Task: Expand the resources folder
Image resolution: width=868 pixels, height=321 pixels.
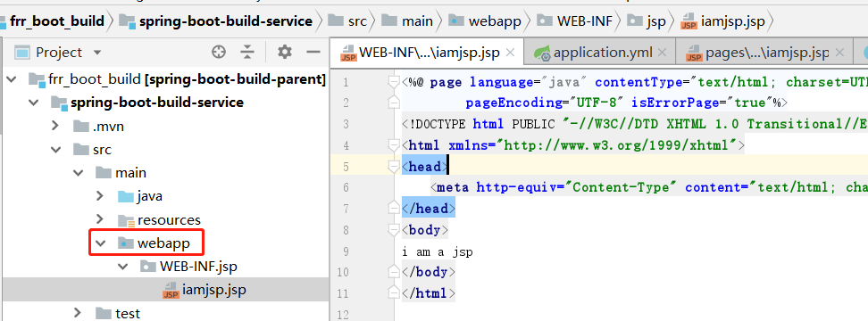Action: (100, 219)
